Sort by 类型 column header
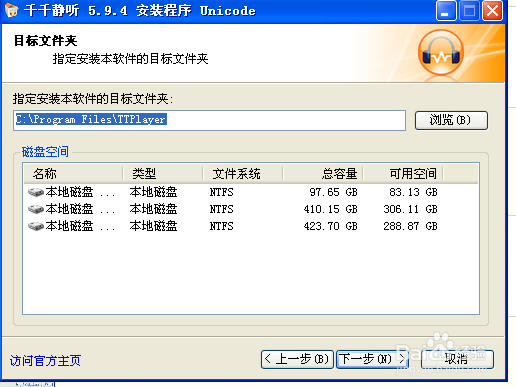 click(x=163, y=174)
